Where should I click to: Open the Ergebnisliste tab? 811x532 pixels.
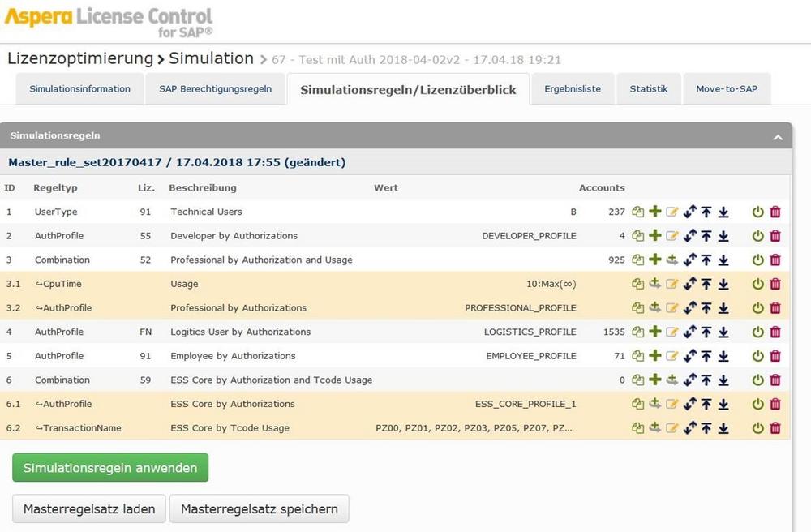tap(573, 89)
